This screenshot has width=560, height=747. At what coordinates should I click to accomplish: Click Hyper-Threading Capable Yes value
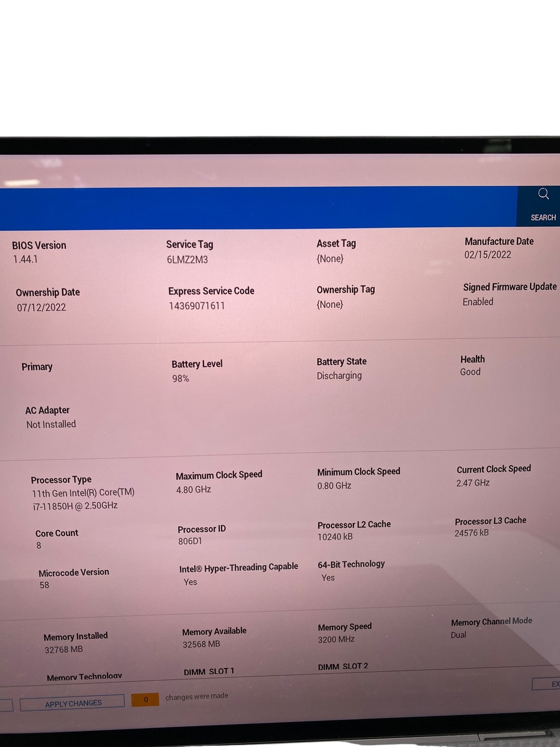(190, 582)
